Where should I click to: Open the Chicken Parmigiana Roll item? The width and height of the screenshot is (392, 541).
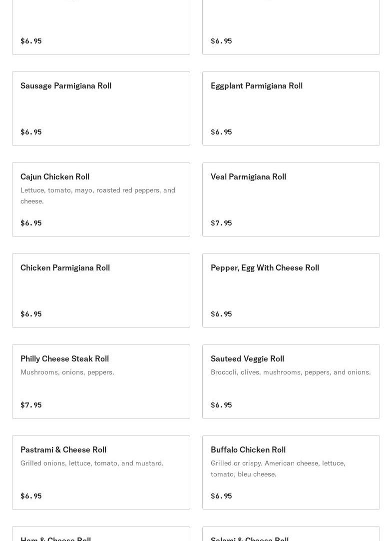point(101,290)
